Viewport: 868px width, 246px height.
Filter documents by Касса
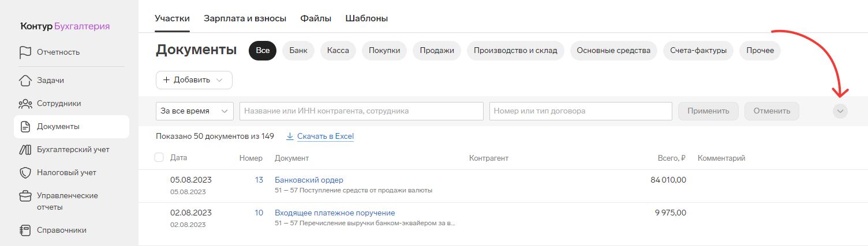click(x=338, y=50)
